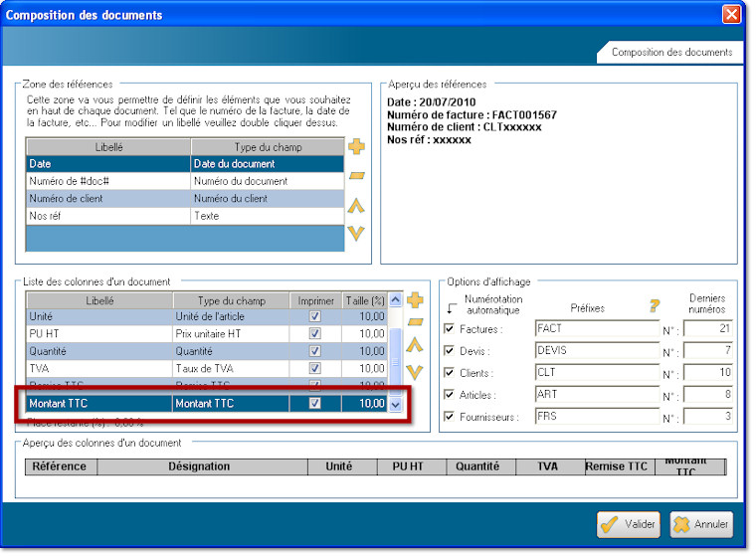Toggle automatic numbering for Devis
This screenshot has height=557, width=756.
pyautogui.click(x=450, y=351)
